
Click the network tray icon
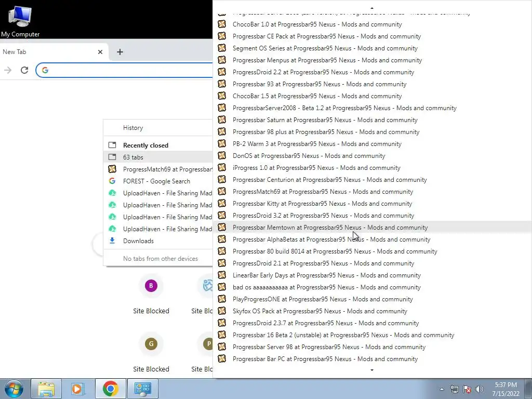(454, 389)
